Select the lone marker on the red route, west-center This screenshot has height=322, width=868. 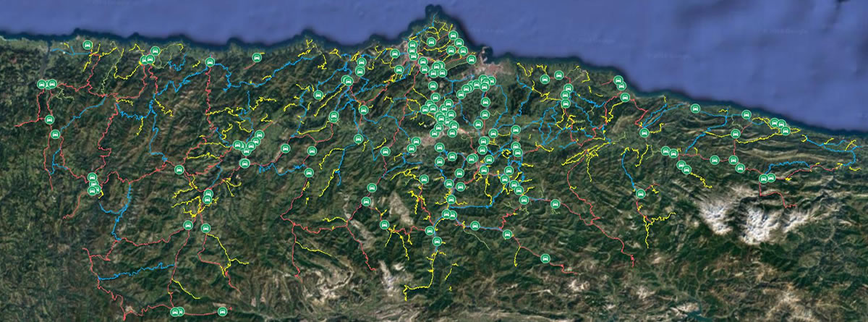point(179,170)
